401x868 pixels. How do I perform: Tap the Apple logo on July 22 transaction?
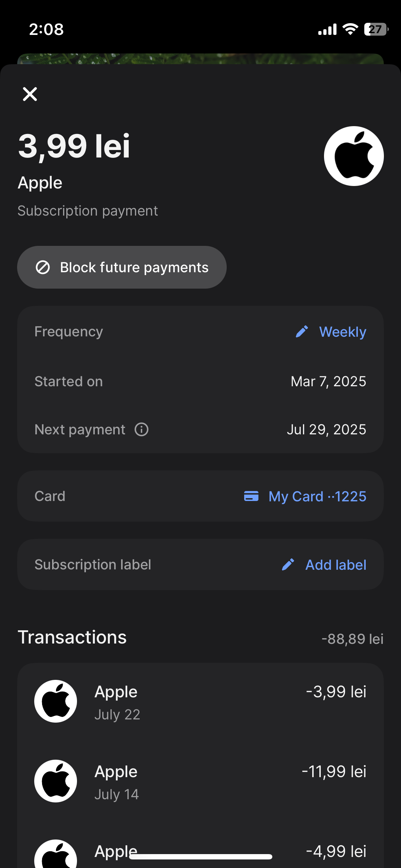pyautogui.click(x=56, y=701)
